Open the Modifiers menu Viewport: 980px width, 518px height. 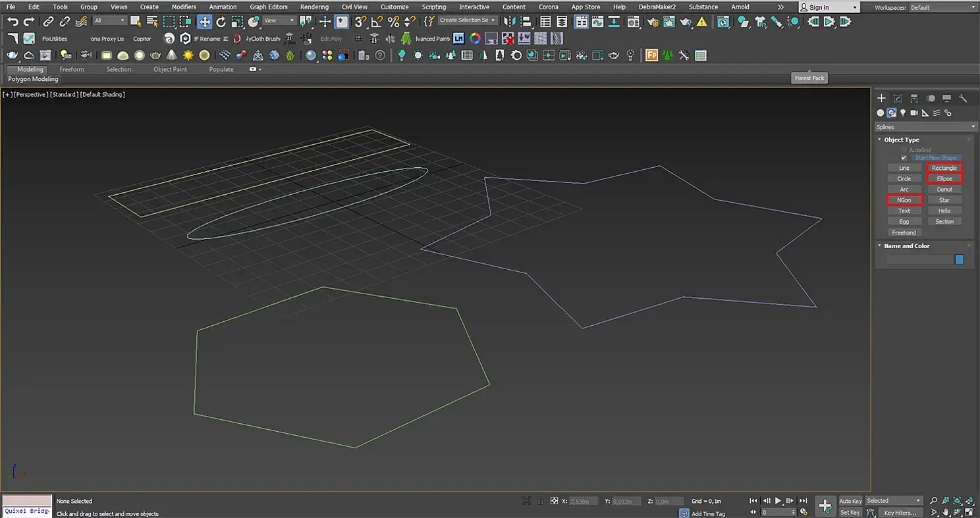click(184, 7)
